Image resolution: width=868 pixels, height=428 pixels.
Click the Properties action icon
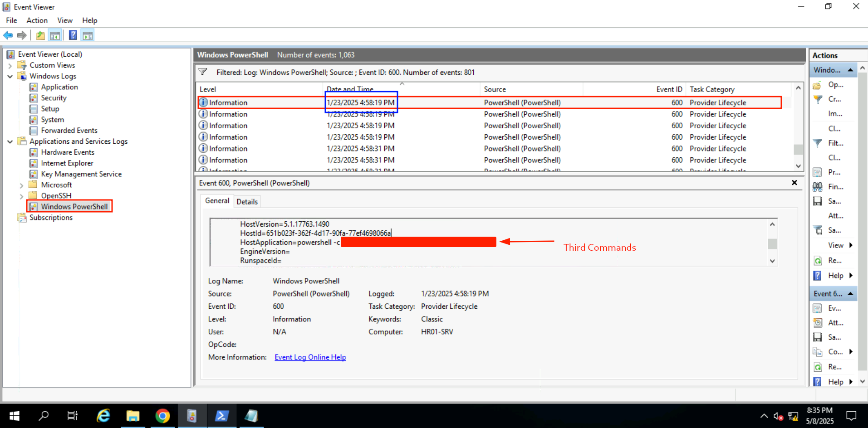click(817, 172)
